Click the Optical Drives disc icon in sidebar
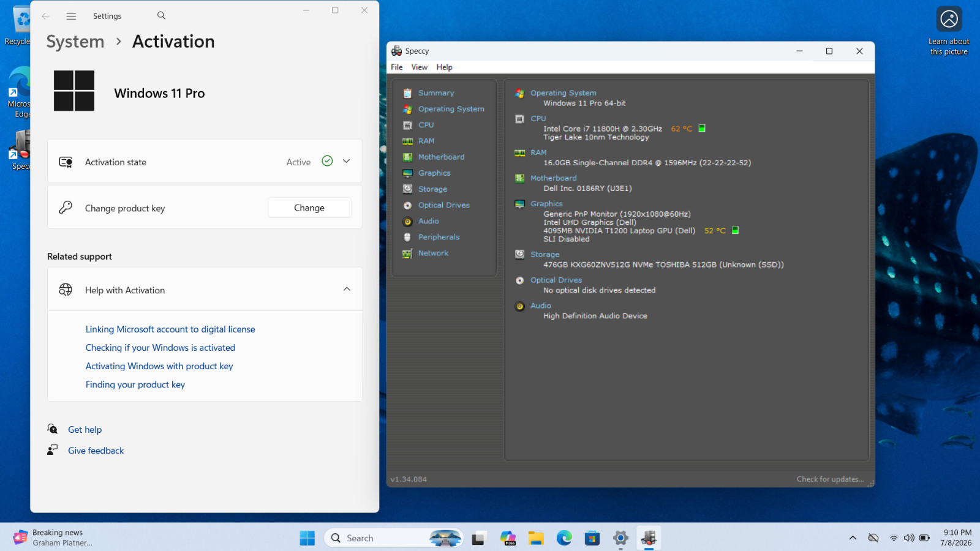 click(407, 205)
